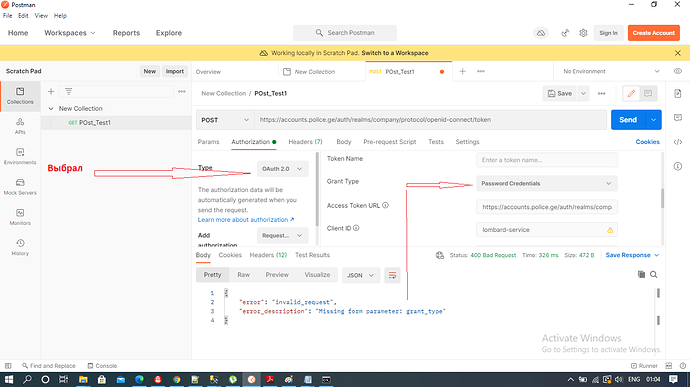Open the POST method dropdown
Image resolution: width=690 pixels, height=387 pixels.
(225, 120)
